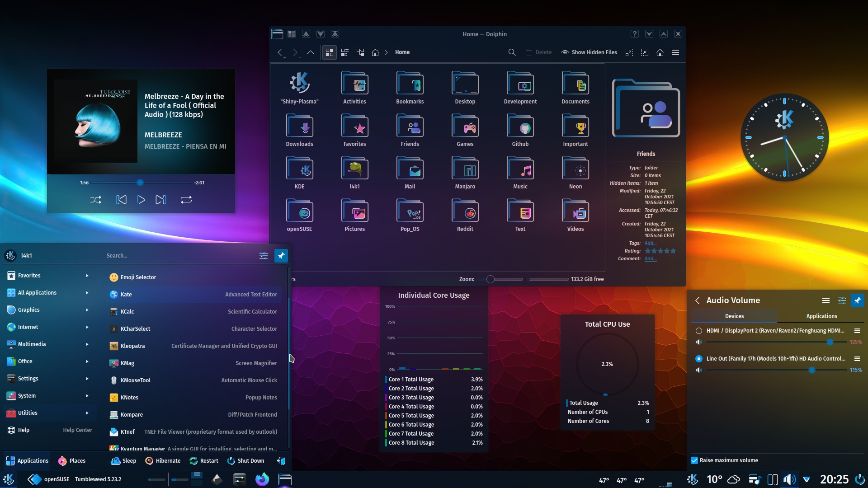Expand the Office category

(48, 361)
